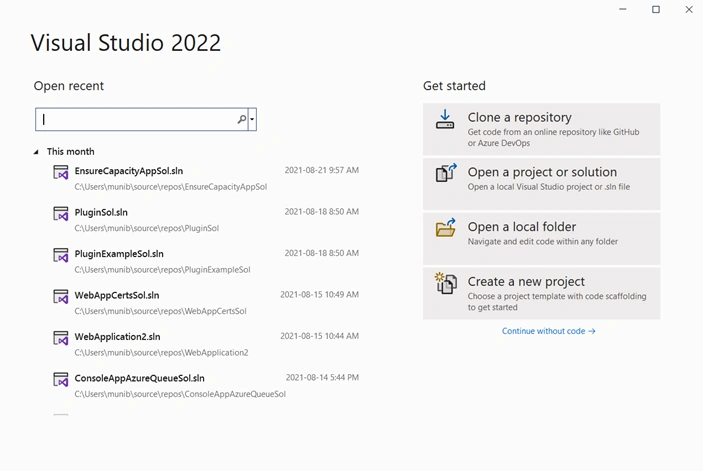Click the Create a new project icon

point(446,283)
